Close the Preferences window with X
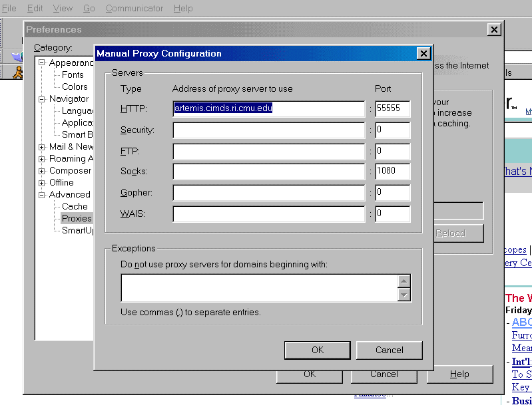The image size is (532, 405). point(493,30)
